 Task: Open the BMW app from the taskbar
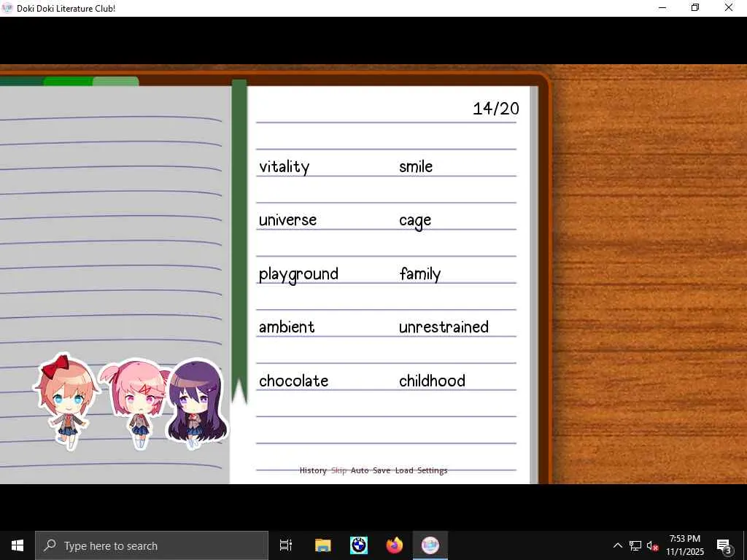[x=359, y=545]
